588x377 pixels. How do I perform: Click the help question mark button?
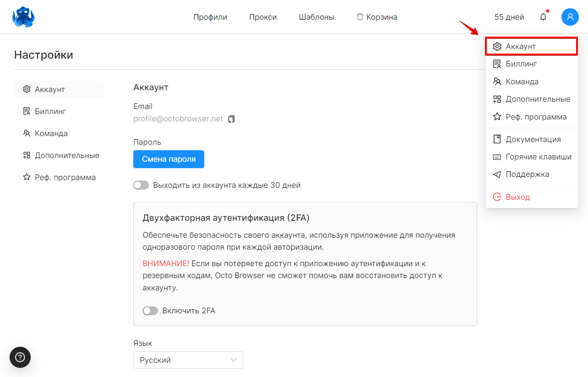pos(20,357)
